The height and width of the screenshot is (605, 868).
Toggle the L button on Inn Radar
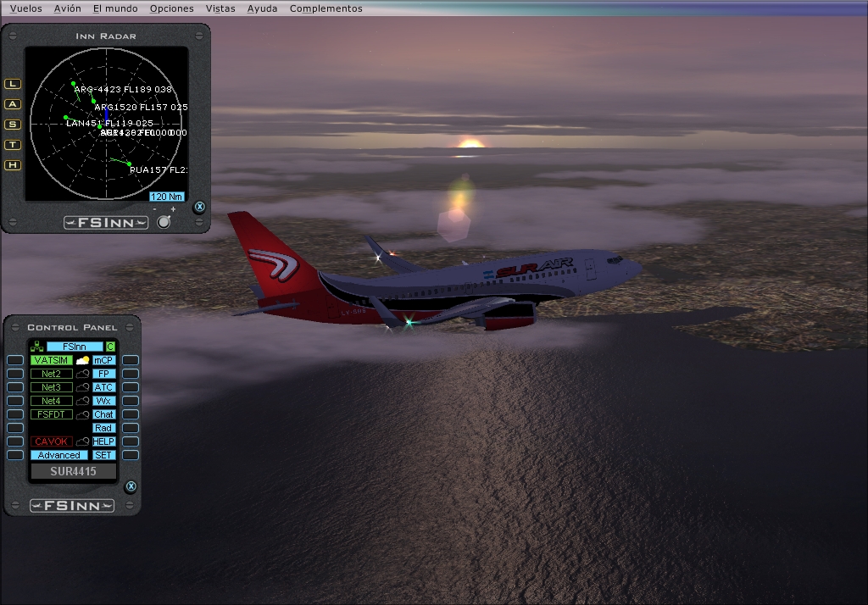(12, 84)
